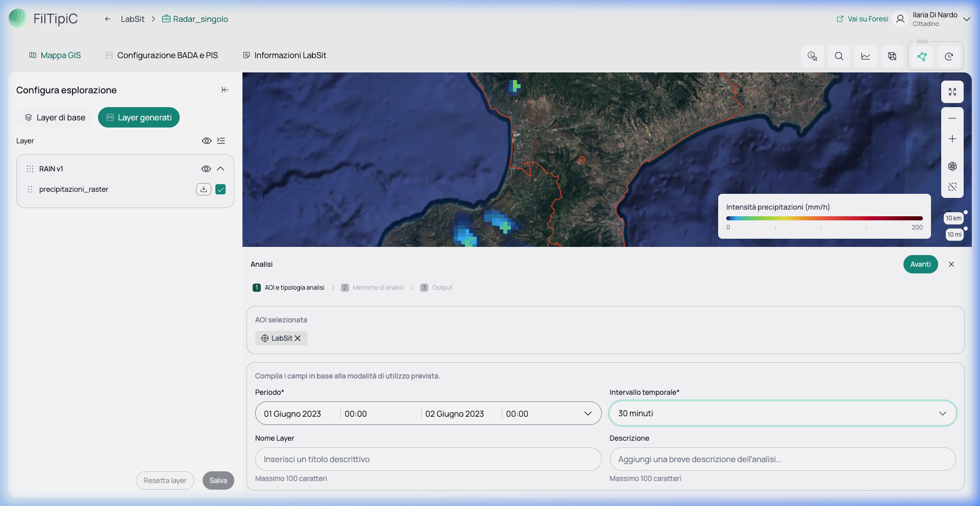Switch to Layer di base tab
980x506 pixels.
55,117
